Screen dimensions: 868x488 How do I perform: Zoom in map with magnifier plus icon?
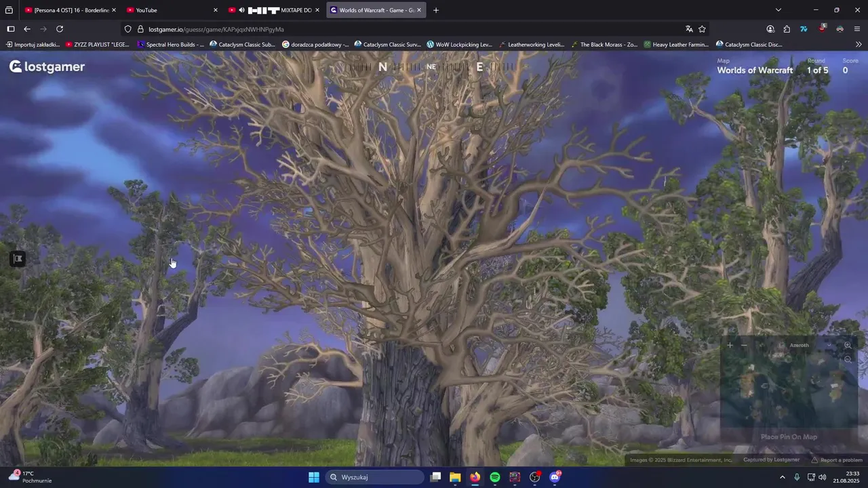click(848, 345)
